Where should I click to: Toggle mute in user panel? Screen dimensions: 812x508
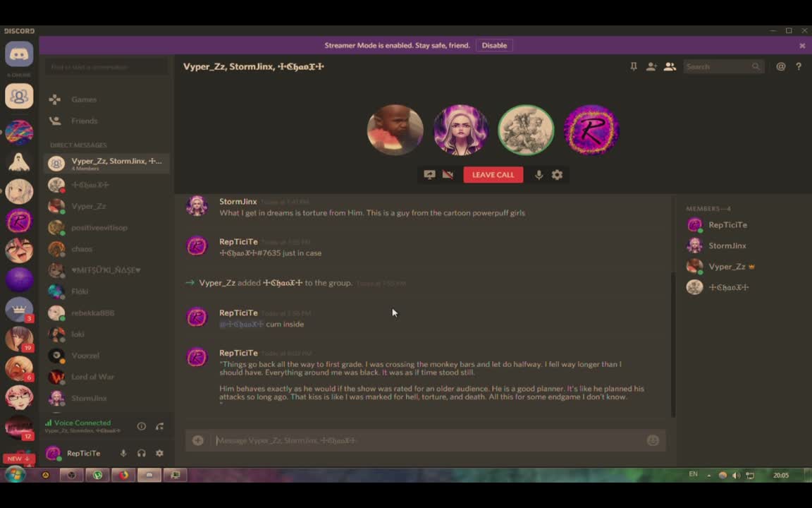pyautogui.click(x=123, y=453)
